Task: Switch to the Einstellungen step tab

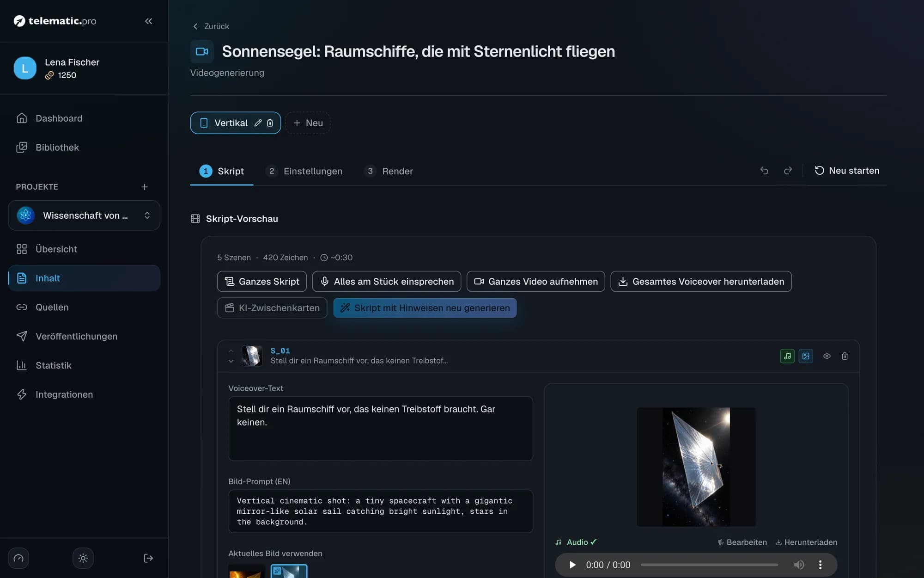Action: click(x=304, y=171)
